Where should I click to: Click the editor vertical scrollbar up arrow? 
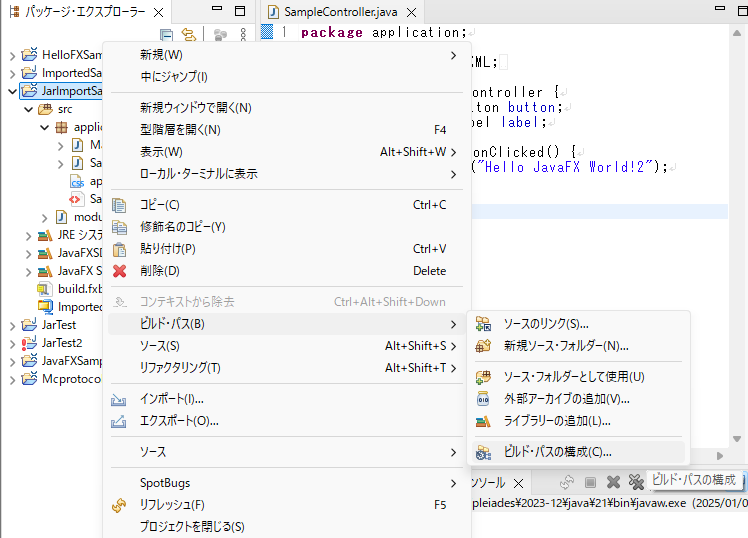tap(737, 33)
